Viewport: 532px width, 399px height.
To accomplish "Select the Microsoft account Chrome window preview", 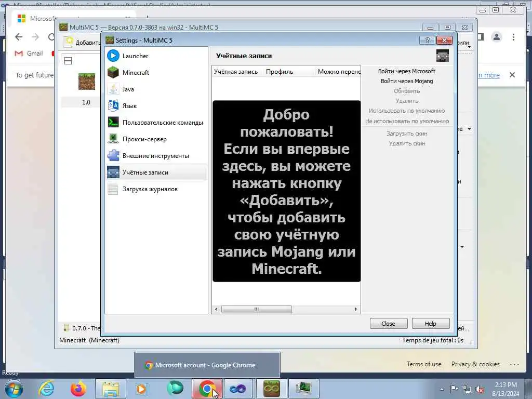I will point(207,365).
